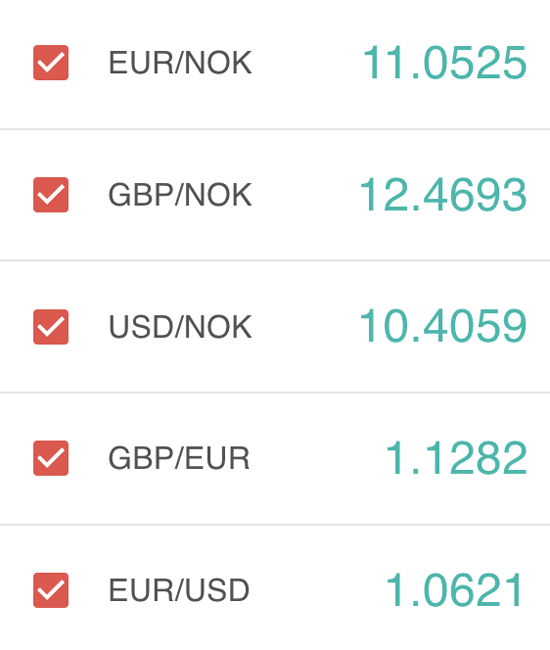This screenshot has width=550, height=650.
Task: Click the 11.0525 exchange rate
Action: (x=445, y=62)
